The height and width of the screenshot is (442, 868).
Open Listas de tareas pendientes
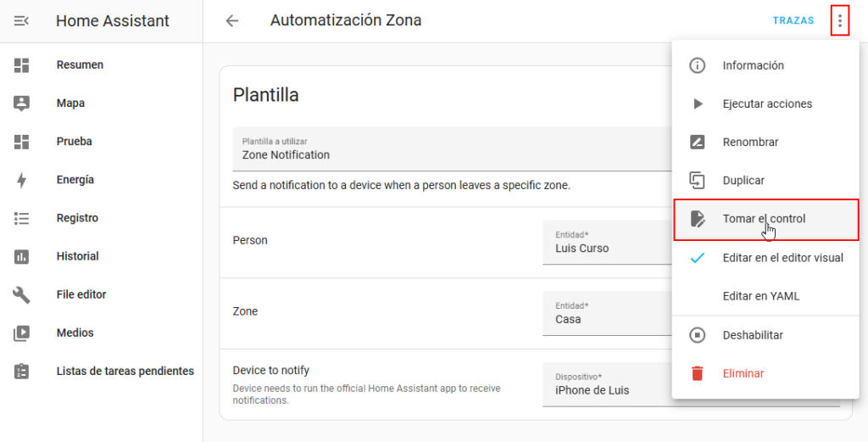[x=125, y=372]
